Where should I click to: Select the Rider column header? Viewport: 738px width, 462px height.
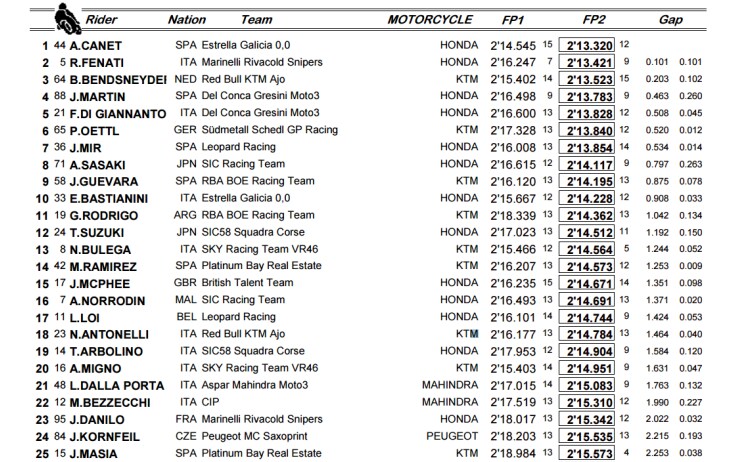[x=101, y=20]
